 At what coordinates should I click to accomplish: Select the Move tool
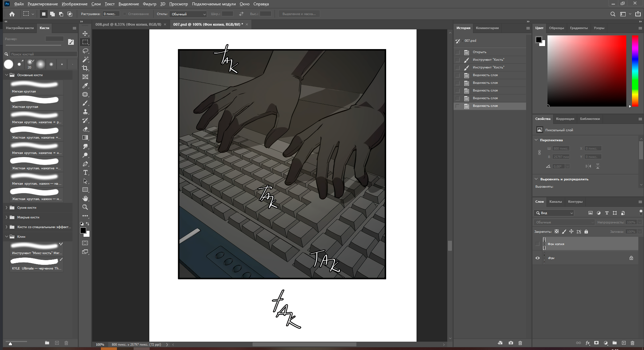tap(85, 33)
